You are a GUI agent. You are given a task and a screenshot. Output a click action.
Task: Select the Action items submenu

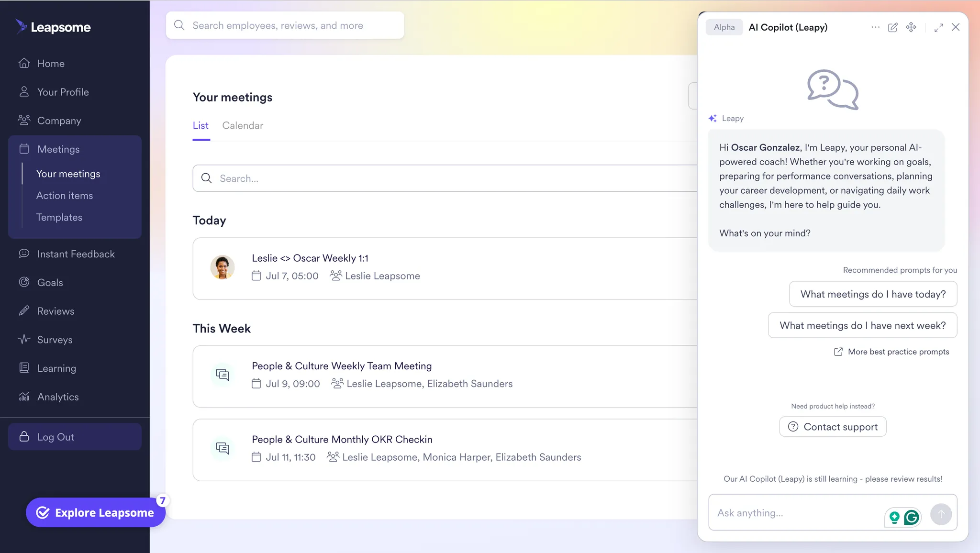65,196
